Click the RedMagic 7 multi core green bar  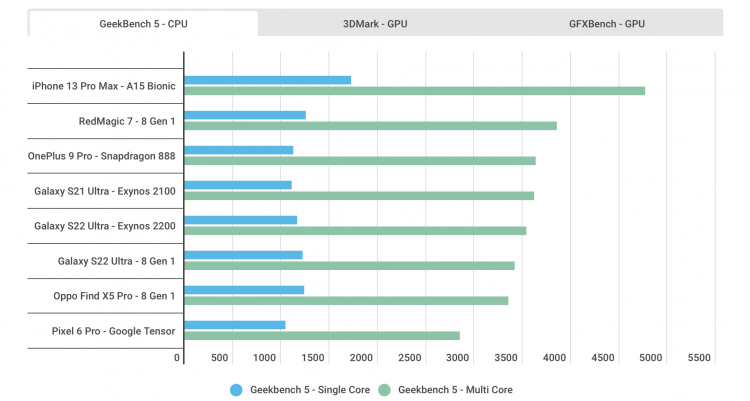point(371,126)
